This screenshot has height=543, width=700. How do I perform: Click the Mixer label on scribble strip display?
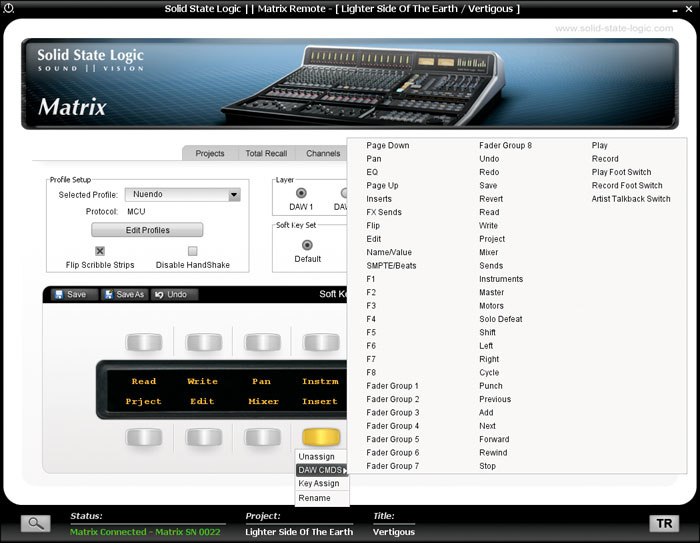tap(263, 401)
